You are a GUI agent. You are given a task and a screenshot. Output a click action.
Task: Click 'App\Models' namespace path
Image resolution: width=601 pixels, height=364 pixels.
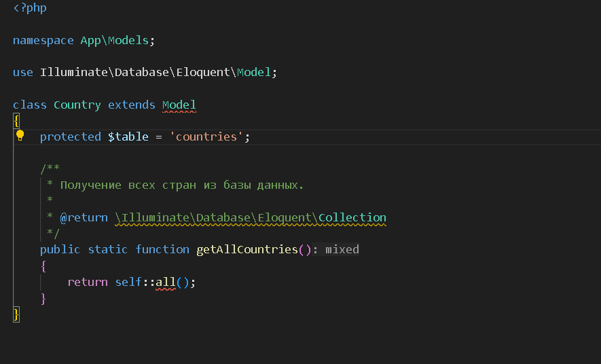point(114,40)
